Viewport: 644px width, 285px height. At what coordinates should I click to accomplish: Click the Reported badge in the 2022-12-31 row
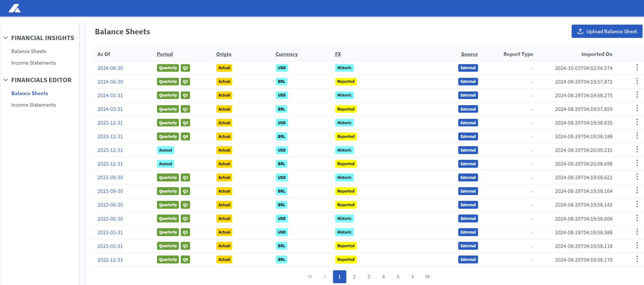[346, 259]
